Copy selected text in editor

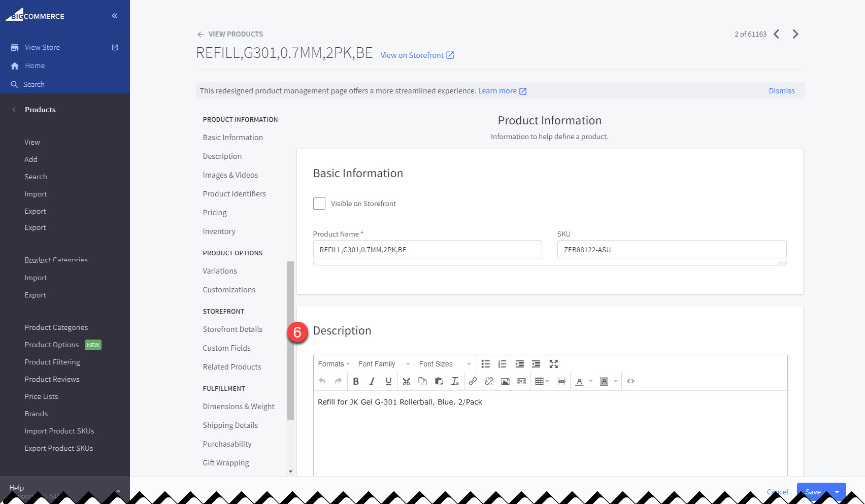pos(422,381)
